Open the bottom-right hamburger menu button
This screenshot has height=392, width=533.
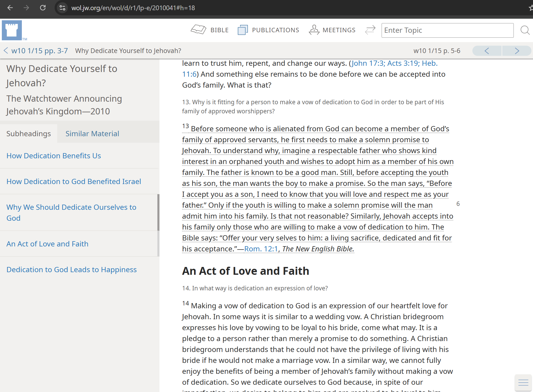point(523,382)
